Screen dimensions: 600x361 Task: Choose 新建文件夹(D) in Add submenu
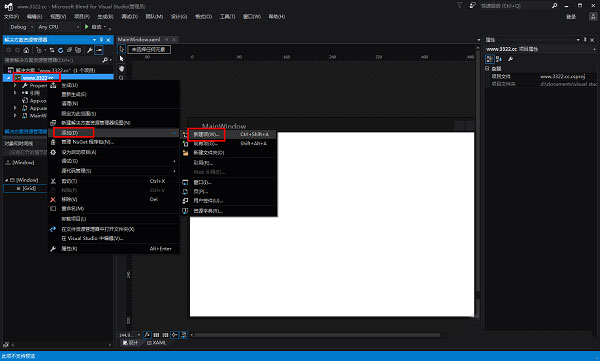point(228,153)
